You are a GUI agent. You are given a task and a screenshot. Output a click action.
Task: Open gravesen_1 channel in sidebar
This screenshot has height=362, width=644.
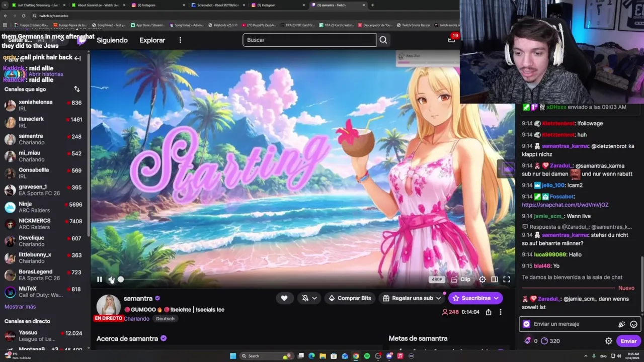(44, 190)
